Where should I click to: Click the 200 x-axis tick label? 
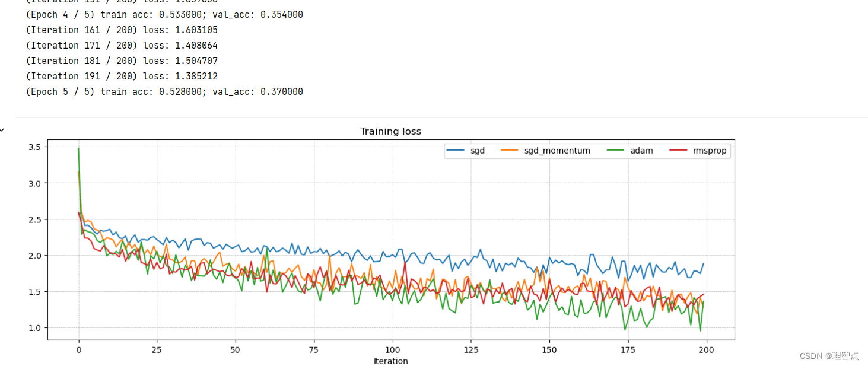[706, 349]
